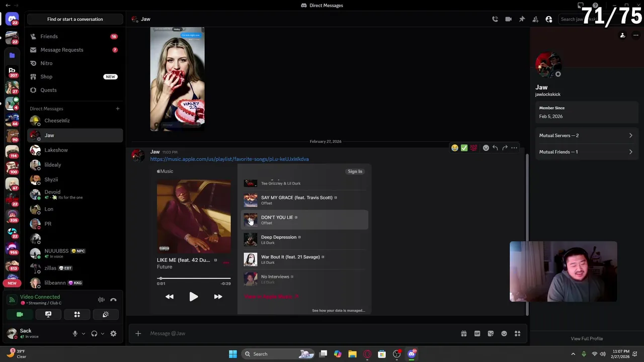
Task: Send a gift icon in message bar
Action: coord(464,333)
